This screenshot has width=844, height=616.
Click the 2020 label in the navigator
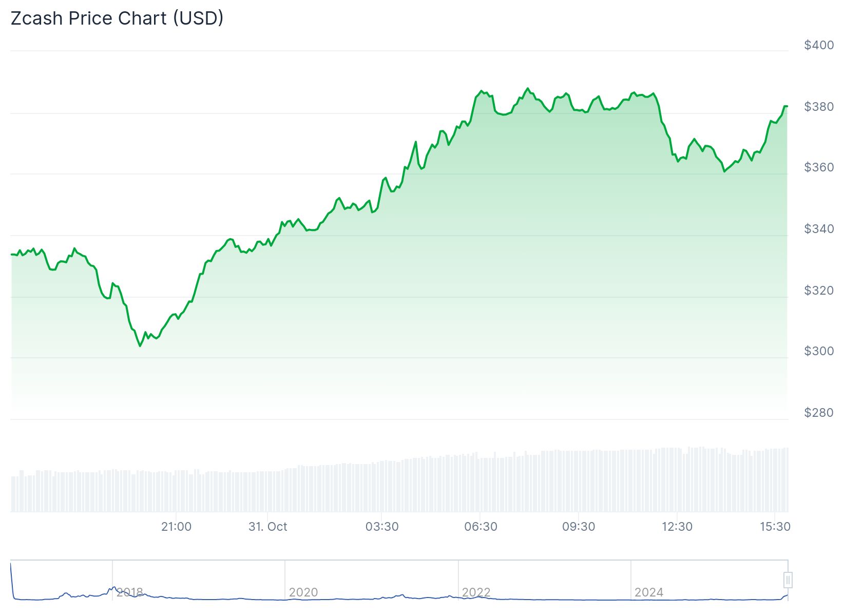[303, 592]
